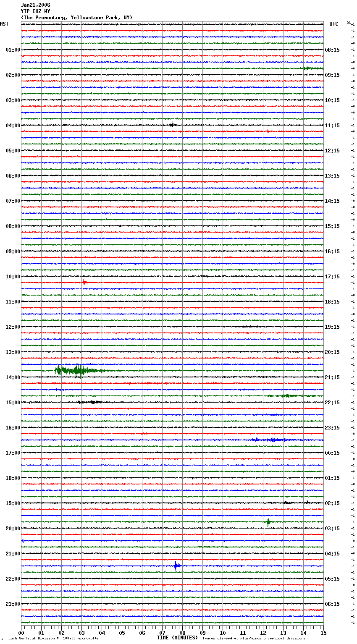Click the green signal ending the 01:45 trace
The height and width of the screenshot is (644, 357).
point(313,68)
